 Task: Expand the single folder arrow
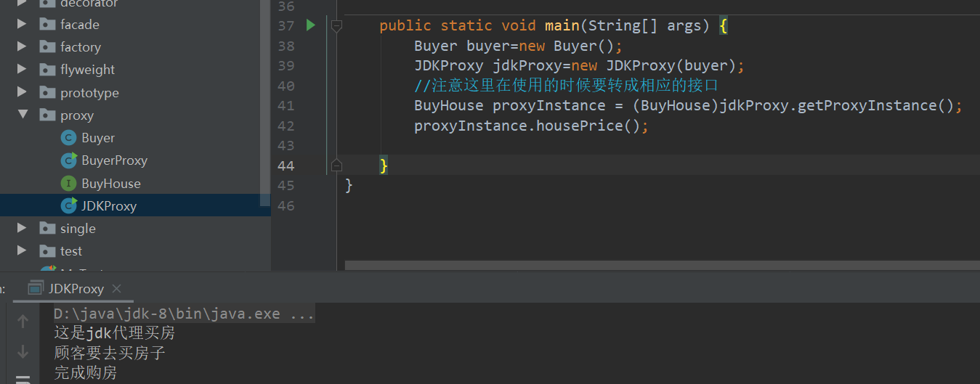click(x=22, y=228)
